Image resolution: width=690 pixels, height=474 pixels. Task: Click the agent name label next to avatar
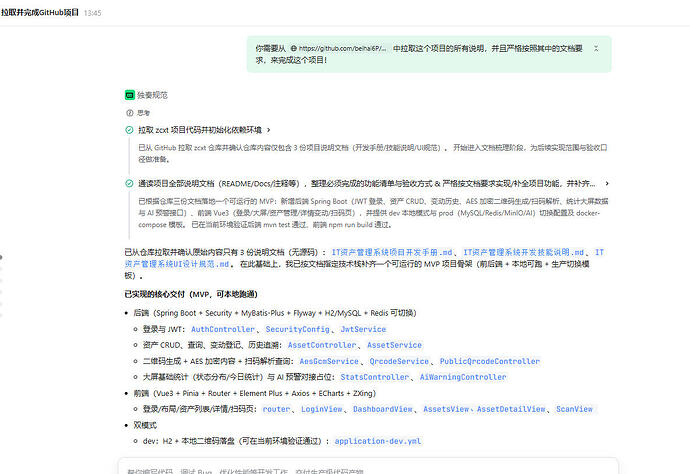(152, 95)
